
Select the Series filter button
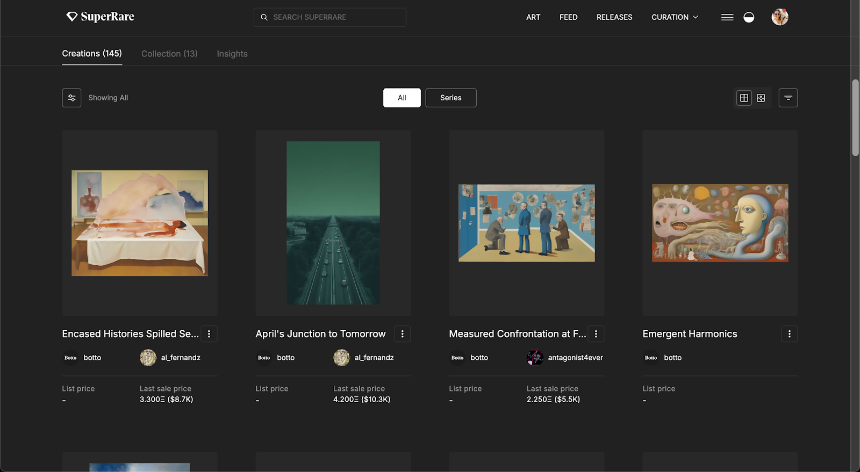(x=450, y=98)
